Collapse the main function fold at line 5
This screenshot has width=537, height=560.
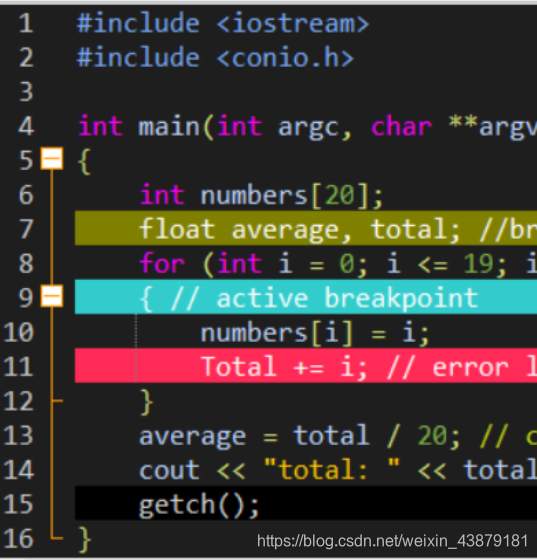[x=52, y=159]
